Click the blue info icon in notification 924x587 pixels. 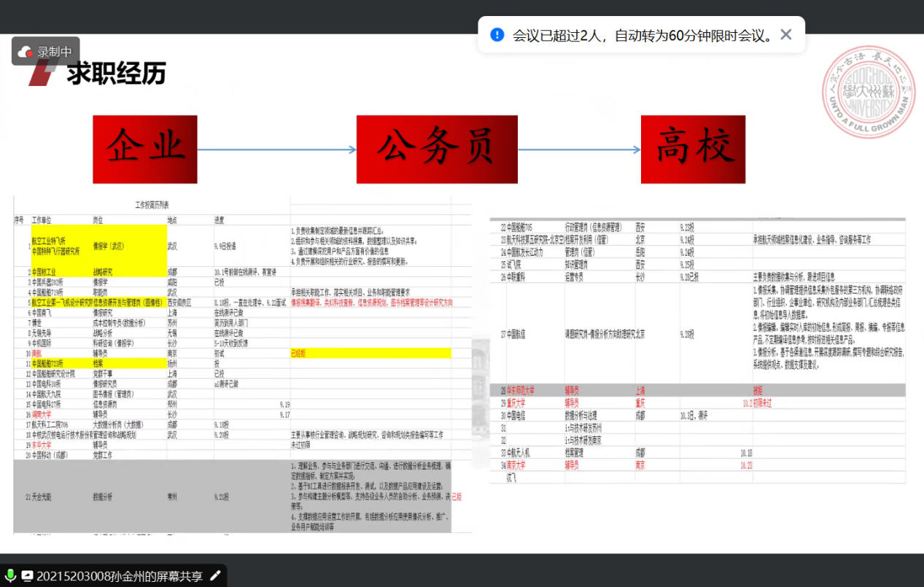click(497, 34)
